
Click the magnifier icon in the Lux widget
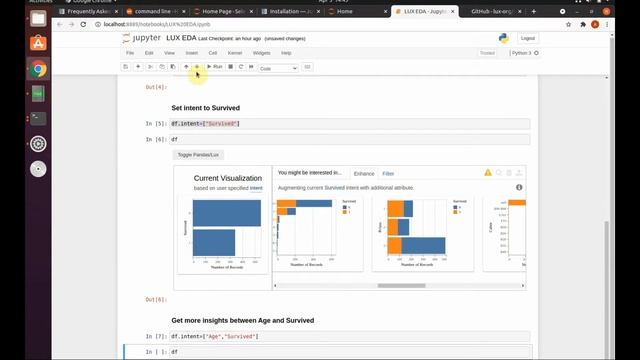(499, 173)
